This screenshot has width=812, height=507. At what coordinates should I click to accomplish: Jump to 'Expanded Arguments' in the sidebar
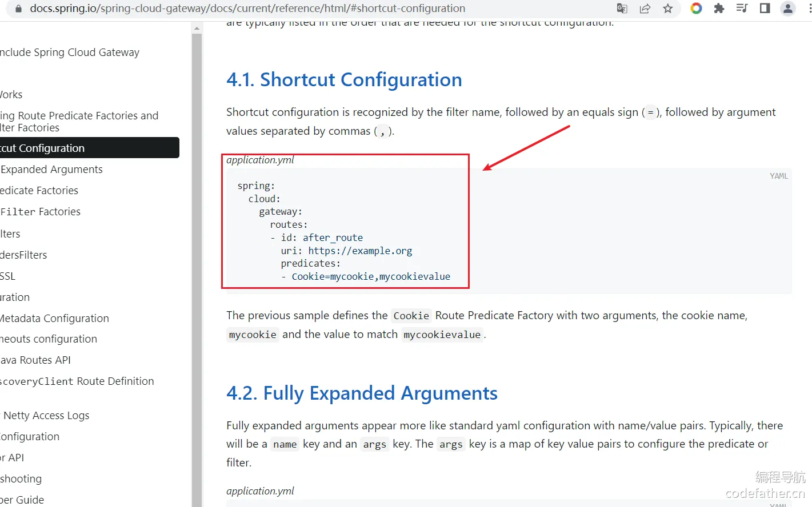(x=52, y=170)
